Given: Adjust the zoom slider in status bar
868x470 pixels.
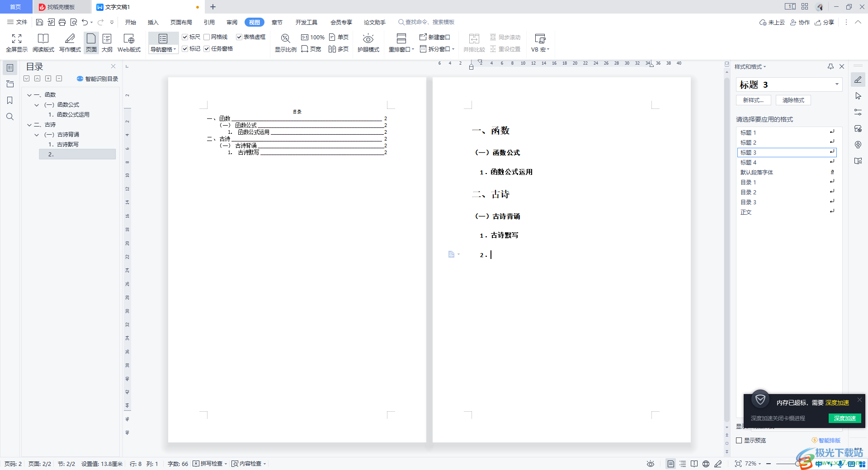Looking at the screenshot, I should click(x=798, y=464).
